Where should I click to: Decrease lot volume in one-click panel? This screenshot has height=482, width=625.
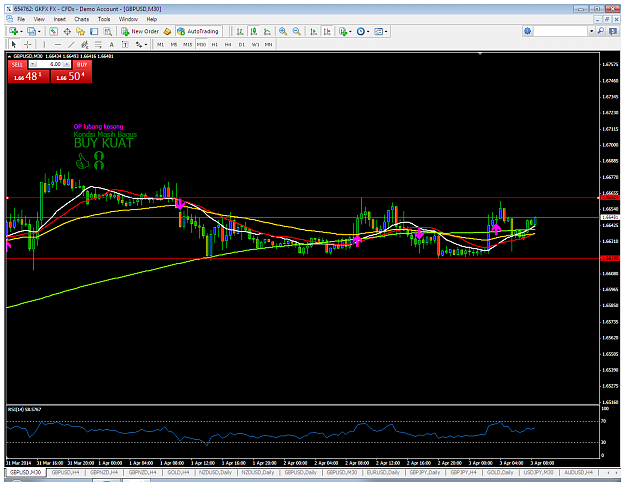point(33,64)
